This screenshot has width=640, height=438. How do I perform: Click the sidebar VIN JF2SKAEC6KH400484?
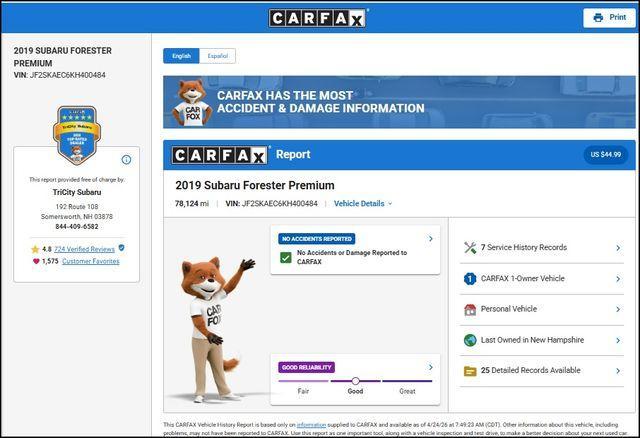(67, 75)
